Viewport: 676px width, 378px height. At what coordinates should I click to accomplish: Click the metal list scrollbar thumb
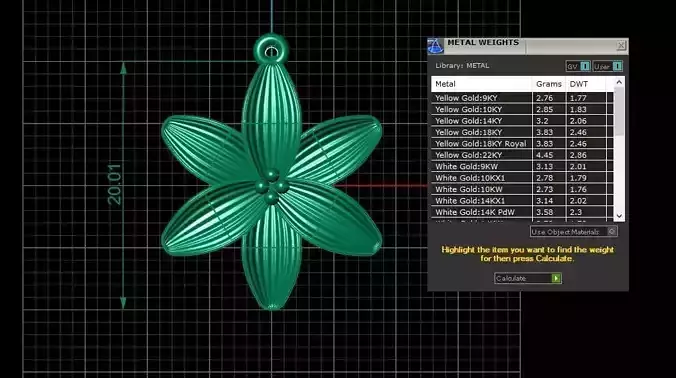pyautogui.click(x=619, y=111)
